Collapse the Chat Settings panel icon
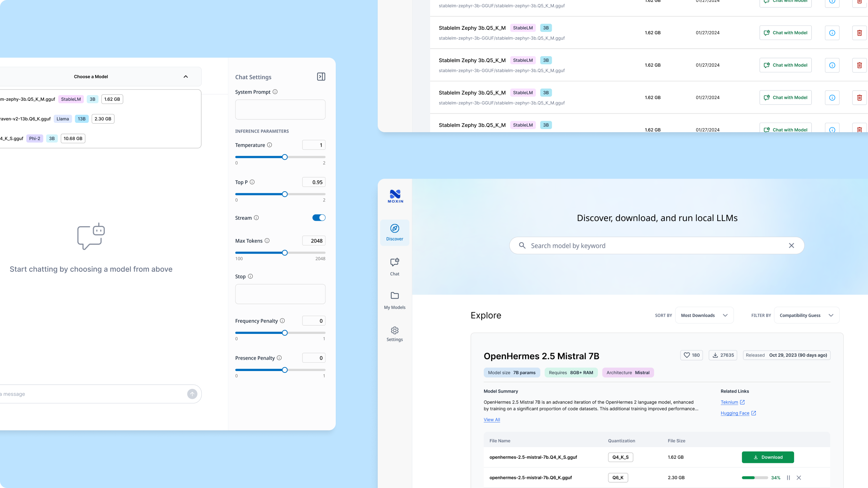Image resolution: width=868 pixels, height=488 pixels. pos(321,77)
